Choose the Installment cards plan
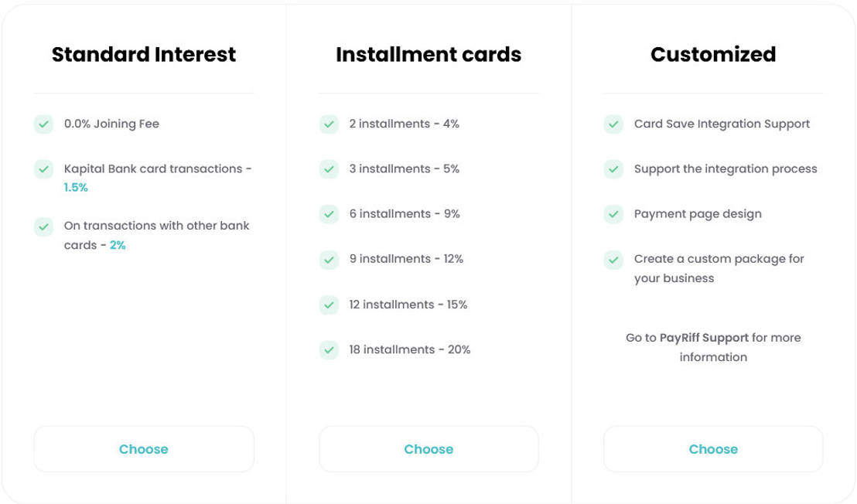This screenshot has height=504, width=857. [428, 449]
